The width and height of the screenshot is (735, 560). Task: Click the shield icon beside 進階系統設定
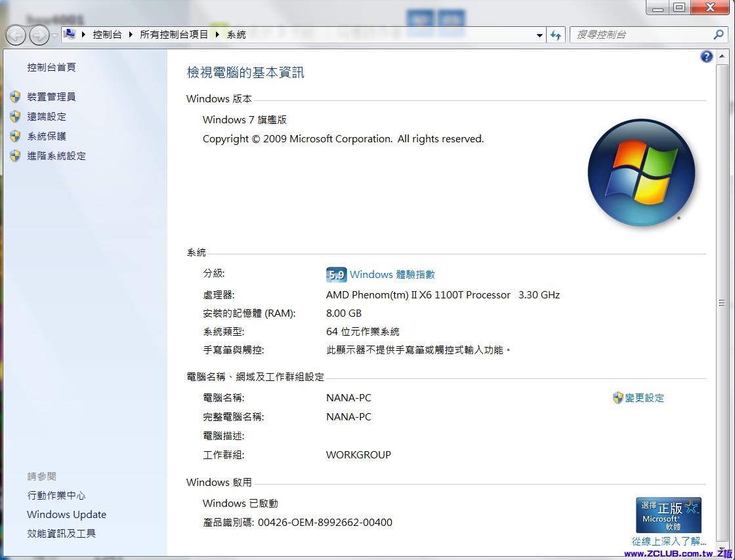(x=15, y=156)
